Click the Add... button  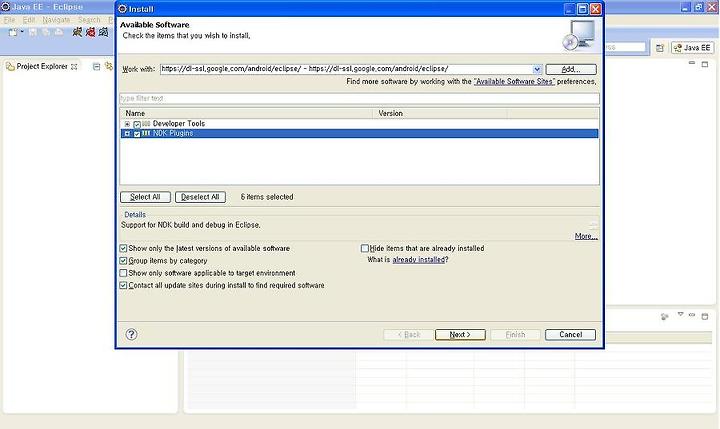pos(571,69)
